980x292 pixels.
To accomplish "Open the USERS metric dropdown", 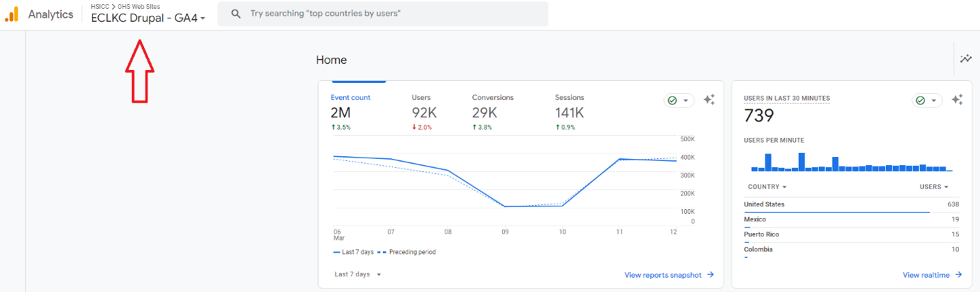I will coord(933,186).
